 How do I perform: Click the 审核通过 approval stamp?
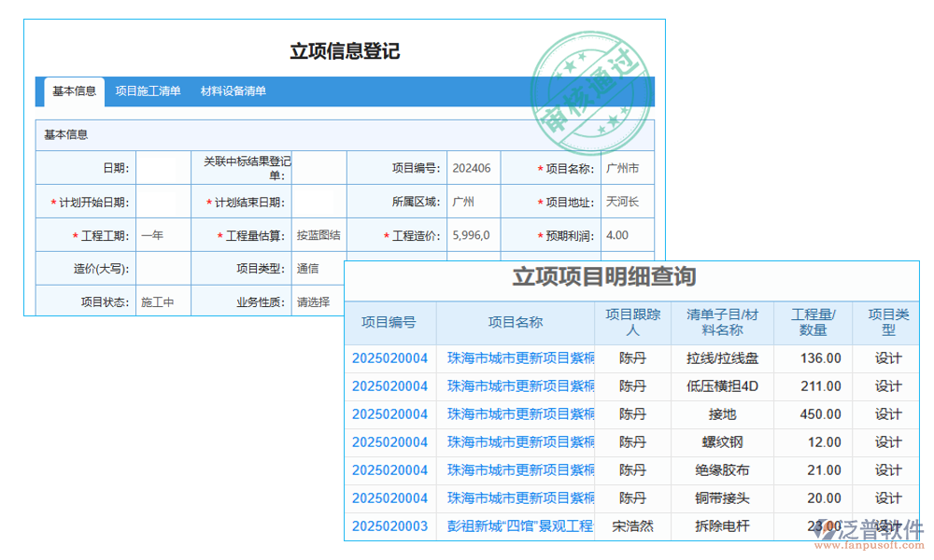(592, 90)
